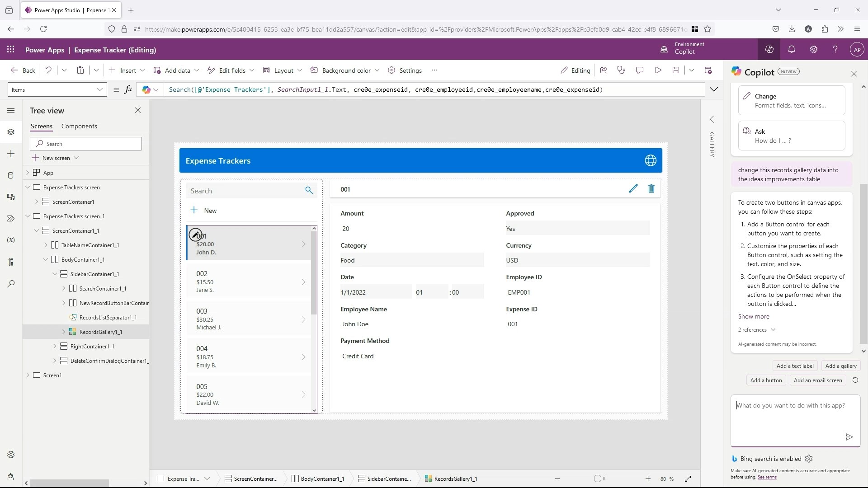Click the Show more link in the Copilot response
The image size is (868, 488).
click(753, 316)
